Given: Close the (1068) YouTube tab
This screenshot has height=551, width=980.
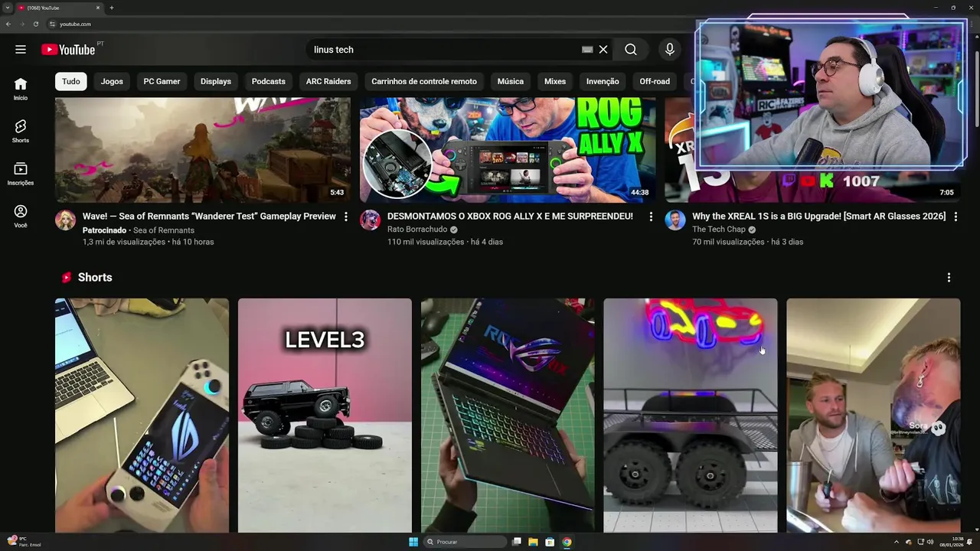Looking at the screenshot, I should (98, 8).
